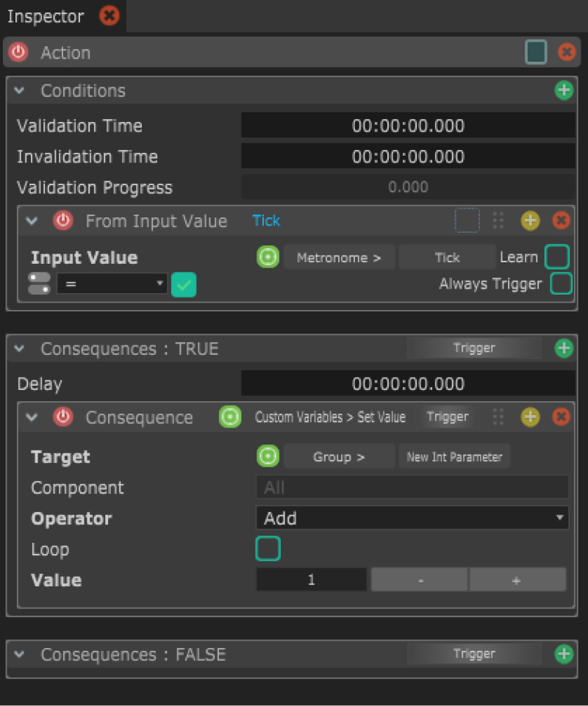
Task: Disable the From Input Value condition power icon
Action: tap(63, 220)
